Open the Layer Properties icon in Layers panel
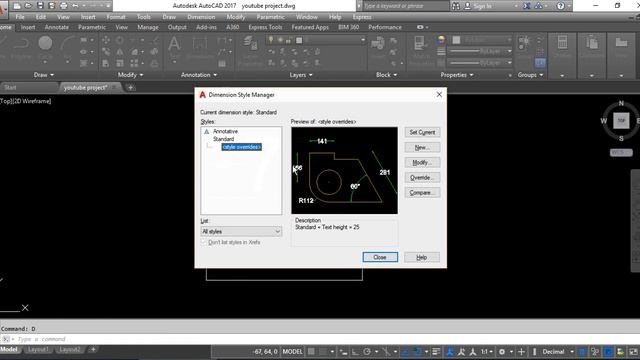The image size is (640, 360). click(250, 42)
